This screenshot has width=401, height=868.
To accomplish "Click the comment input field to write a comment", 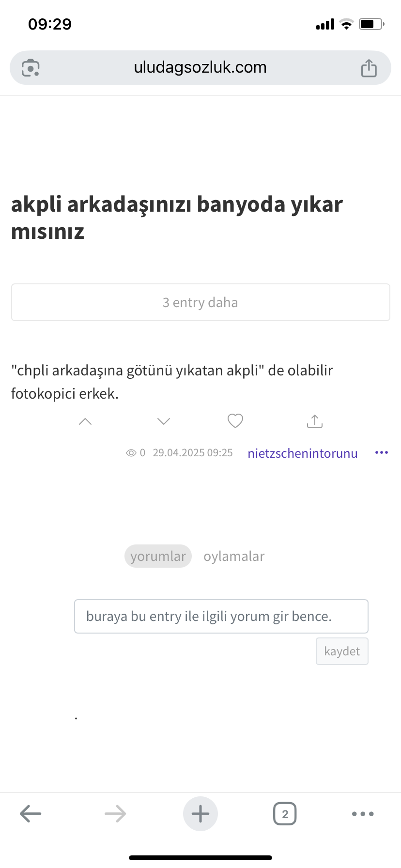I will [x=221, y=616].
